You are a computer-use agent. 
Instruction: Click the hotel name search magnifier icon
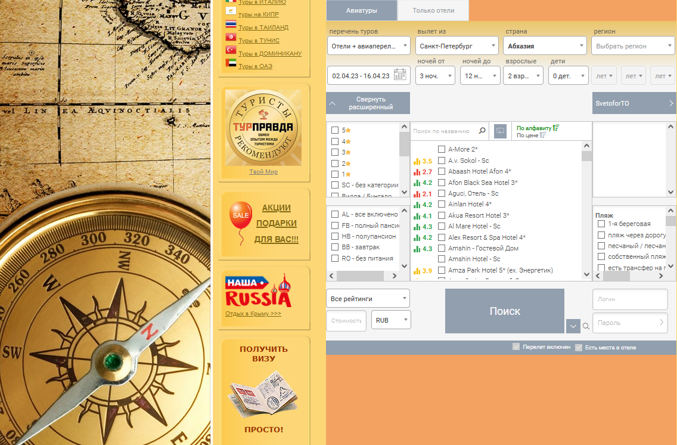(x=482, y=130)
